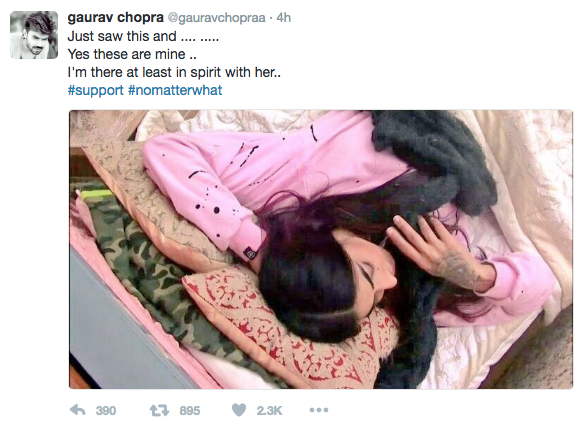Click the text 'Just saw this and'
Viewport: 585px width, 430px height.
(122, 36)
